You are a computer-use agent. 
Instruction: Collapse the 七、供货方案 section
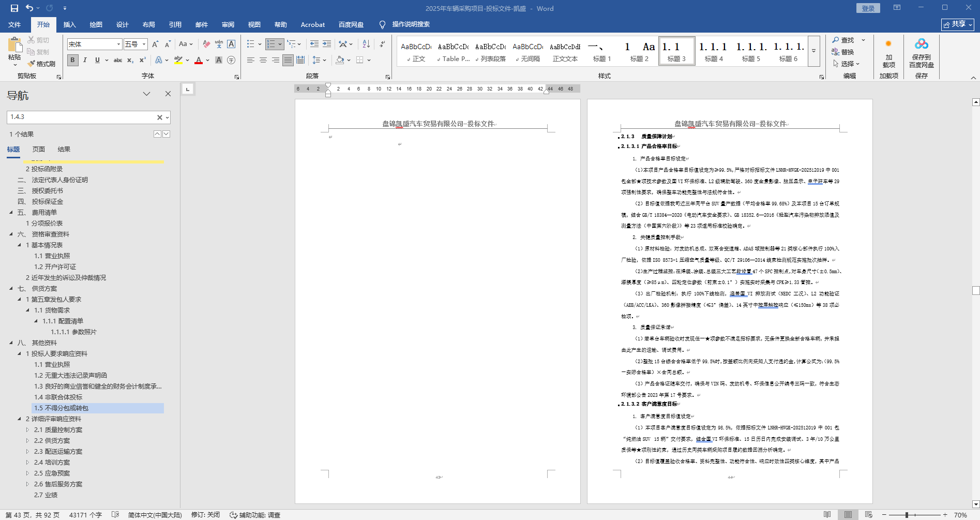pyautogui.click(x=11, y=288)
